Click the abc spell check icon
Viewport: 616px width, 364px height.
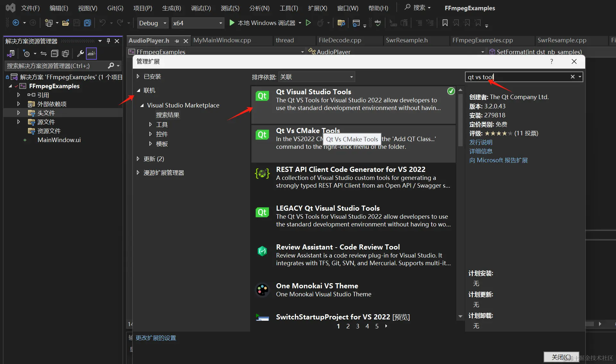pyautogui.click(x=378, y=23)
